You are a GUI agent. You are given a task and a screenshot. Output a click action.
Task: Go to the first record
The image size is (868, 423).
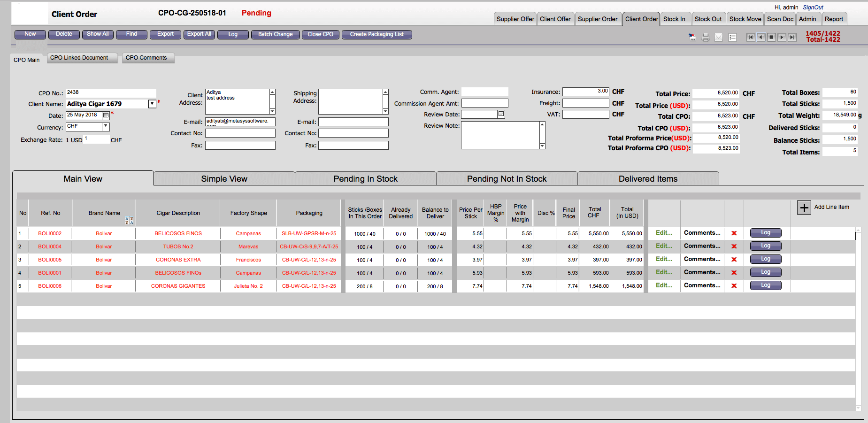click(x=751, y=38)
